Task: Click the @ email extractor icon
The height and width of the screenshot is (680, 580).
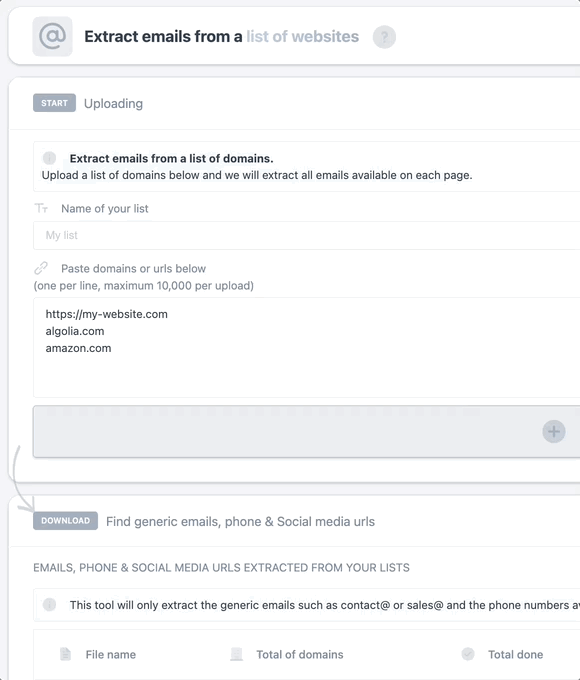Action: click(52, 36)
